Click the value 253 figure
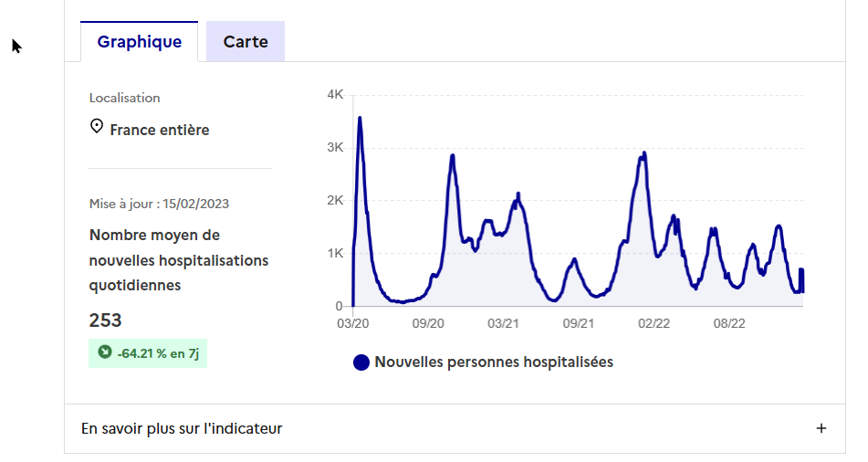The width and height of the screenshot is (868, 462). (x=106, y=320)
